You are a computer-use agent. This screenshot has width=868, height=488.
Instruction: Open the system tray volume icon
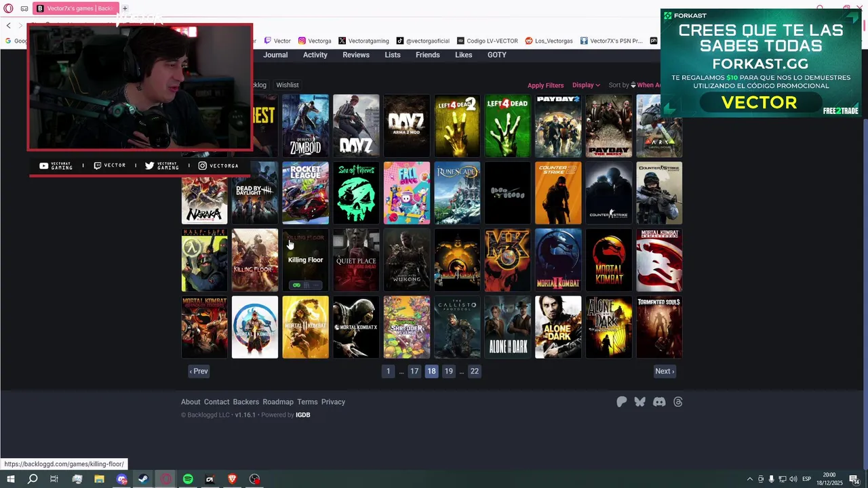pos(793,479)
